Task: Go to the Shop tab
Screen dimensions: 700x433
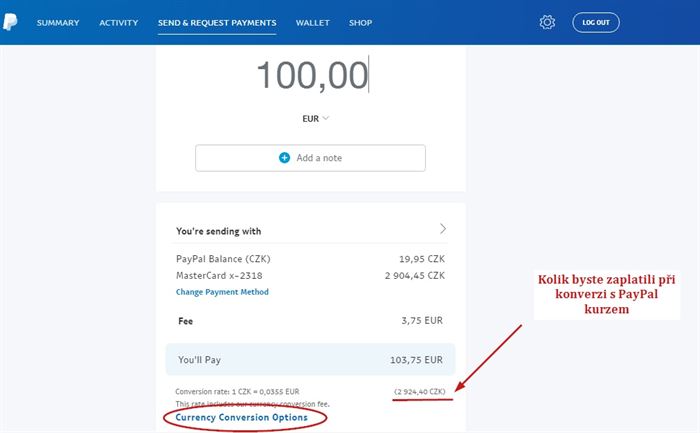Action: coord(360,23)
